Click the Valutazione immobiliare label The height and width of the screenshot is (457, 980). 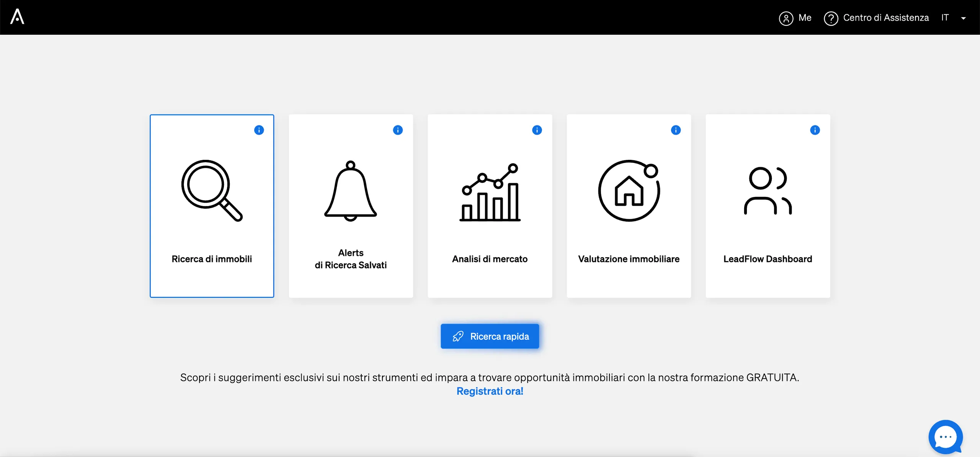pyautogui.click(x=629, y=259)
